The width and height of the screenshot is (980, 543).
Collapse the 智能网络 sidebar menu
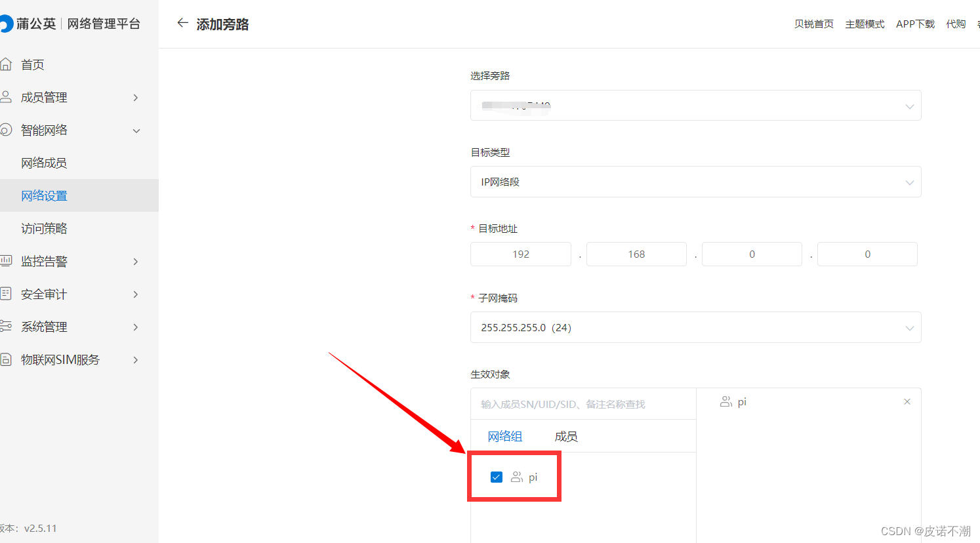[x=136, y=131]
